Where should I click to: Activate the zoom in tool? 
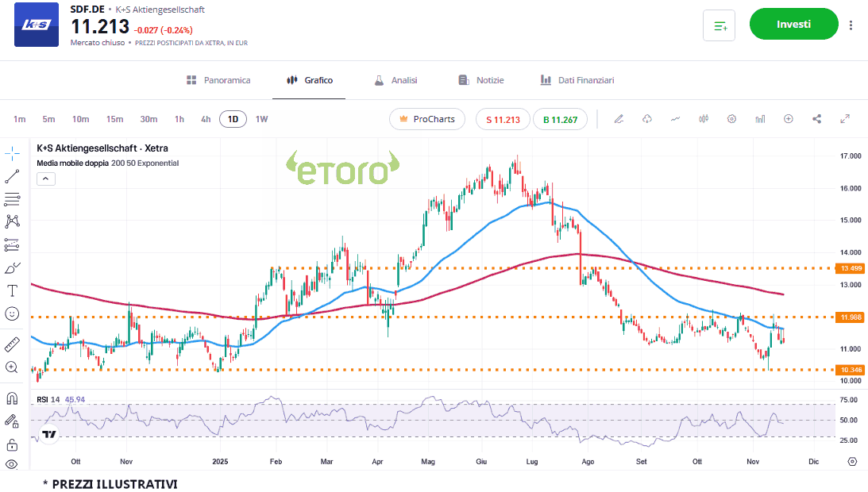(12, 367)
